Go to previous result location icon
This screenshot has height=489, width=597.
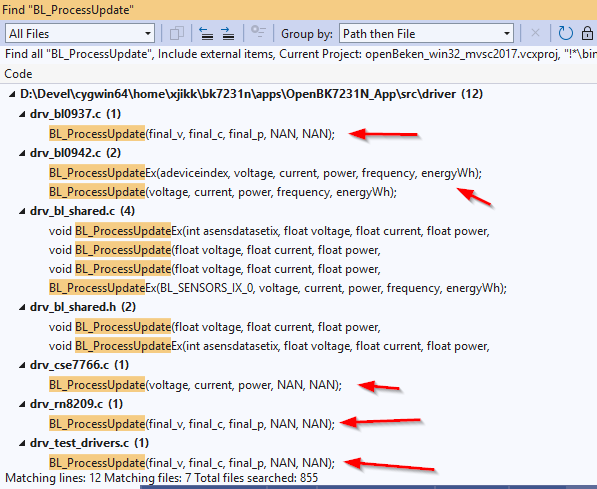coord(206,34)
